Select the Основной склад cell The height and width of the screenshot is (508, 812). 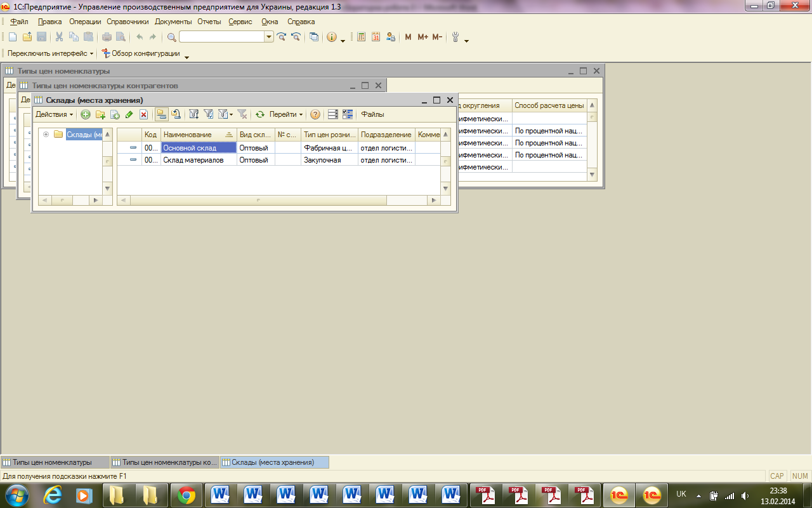coord(199,147)
